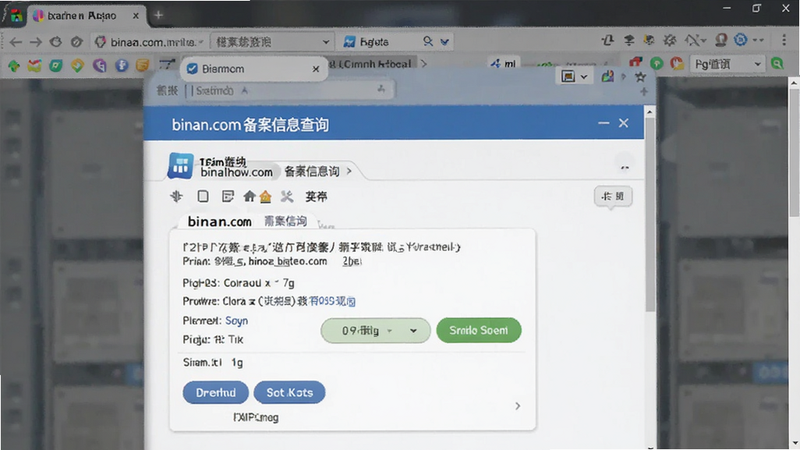Click the blue circular badge extension icon
Screen dimensions: 800x450
740,39
